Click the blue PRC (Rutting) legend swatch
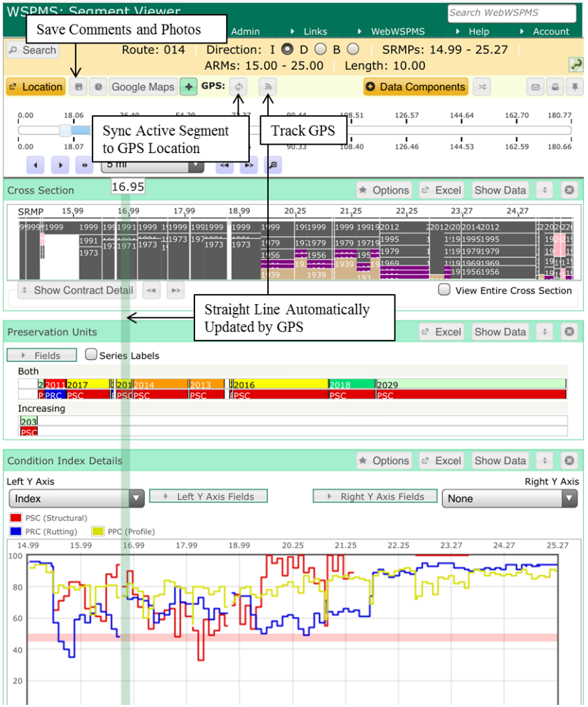588x707 pixels. (15, 531)
